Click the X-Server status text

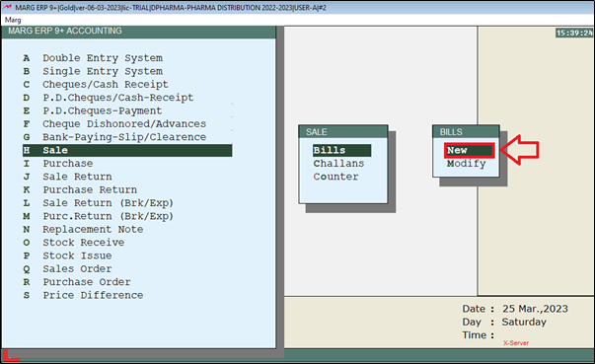(x=516, y=342)
